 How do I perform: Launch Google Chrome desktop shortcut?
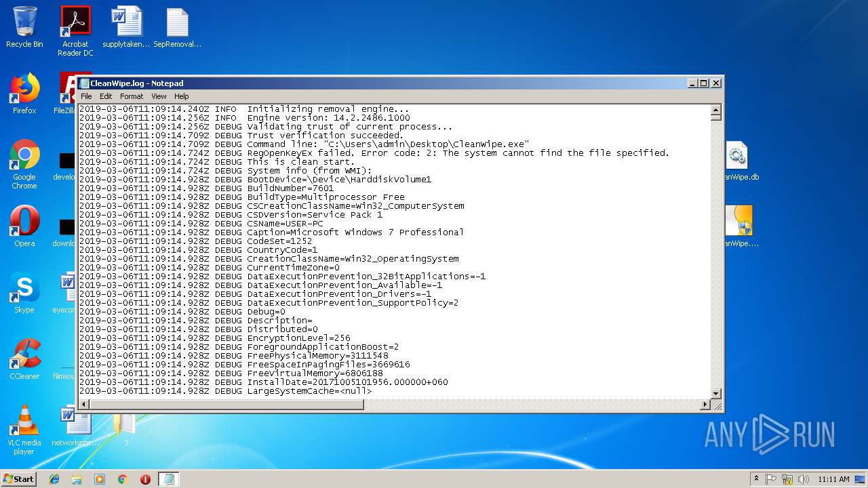pyautogui.click(x=24, y=164)
